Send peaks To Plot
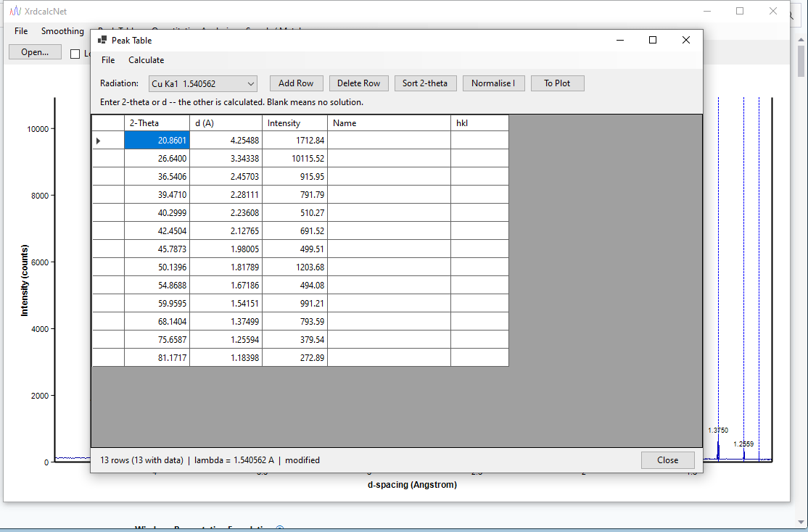The image size is (808, 532). tap(557, 83)
